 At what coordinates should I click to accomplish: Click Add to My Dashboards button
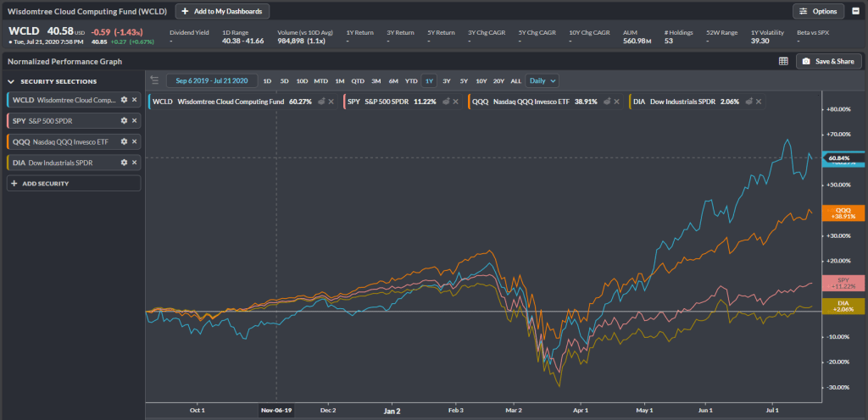pyautogui.click(x=223, y=11)
